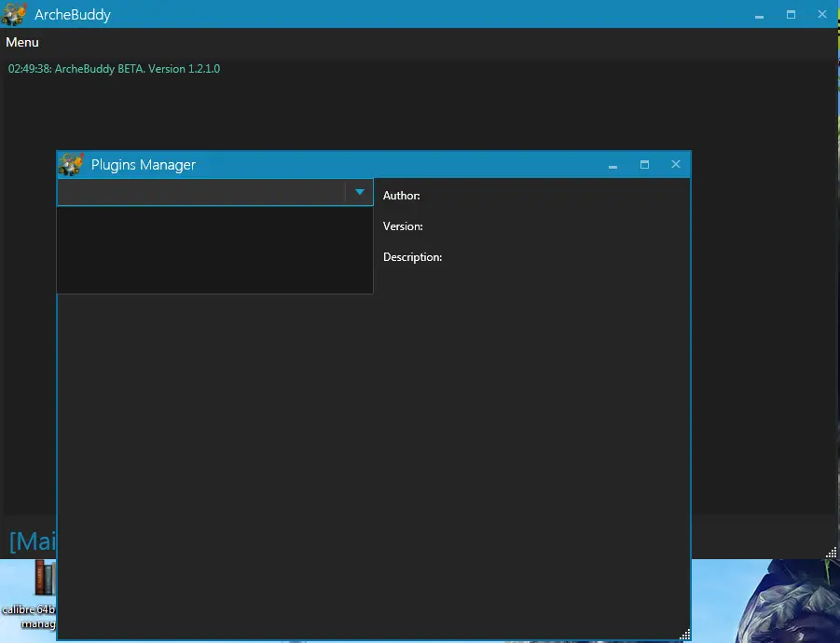The image size is (840, 643).
Task: Close the Plugins Manager window
Action: (676, 164)
